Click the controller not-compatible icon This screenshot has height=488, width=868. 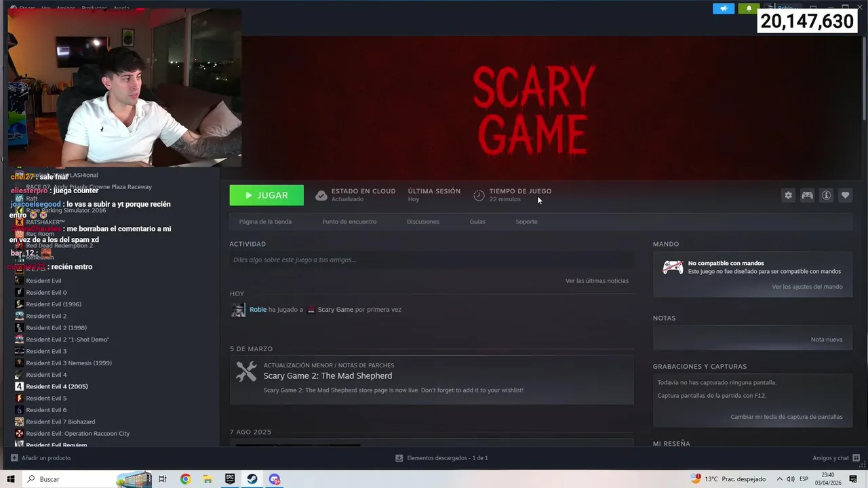pos(673,267)
